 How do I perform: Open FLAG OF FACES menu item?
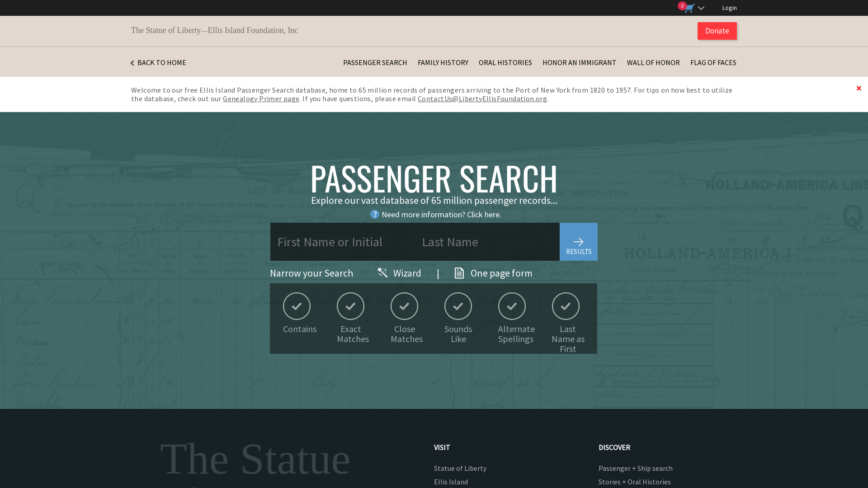713,62
